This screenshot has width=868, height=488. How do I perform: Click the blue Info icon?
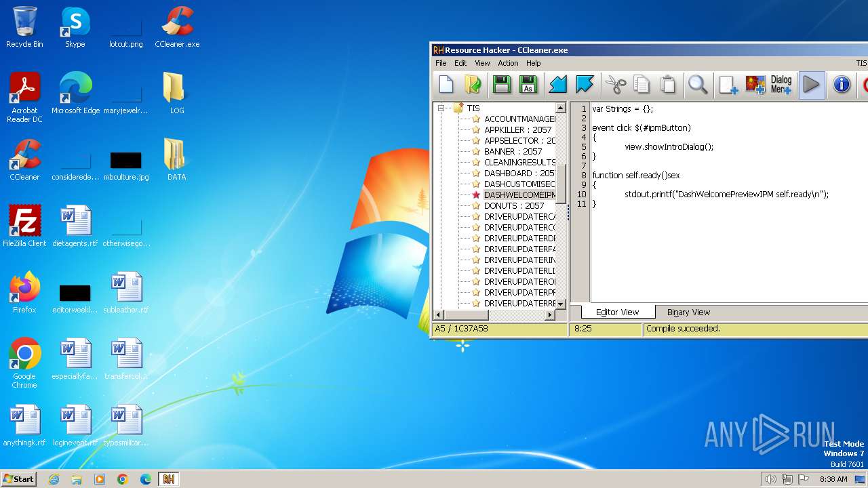pyautogui.click(x=842, y=85)
